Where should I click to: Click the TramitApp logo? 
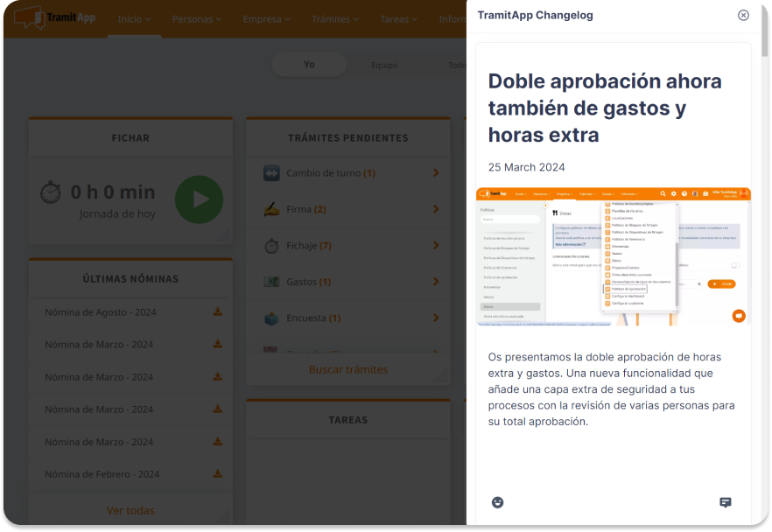55,17
